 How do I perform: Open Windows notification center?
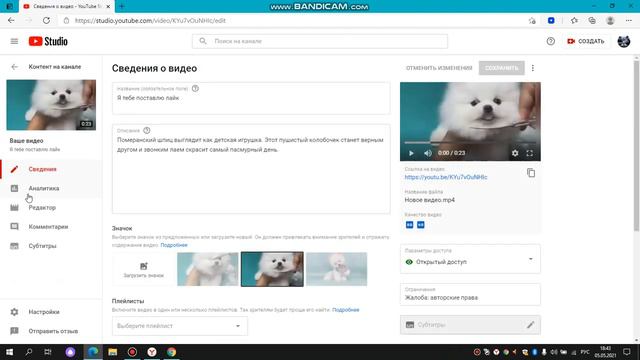click(627, 352)
